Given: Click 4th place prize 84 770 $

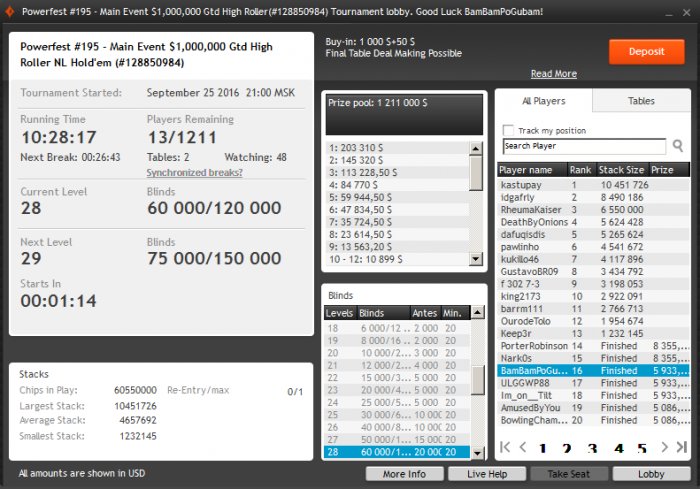Looking at the screenshot, I should coord(397,185).
